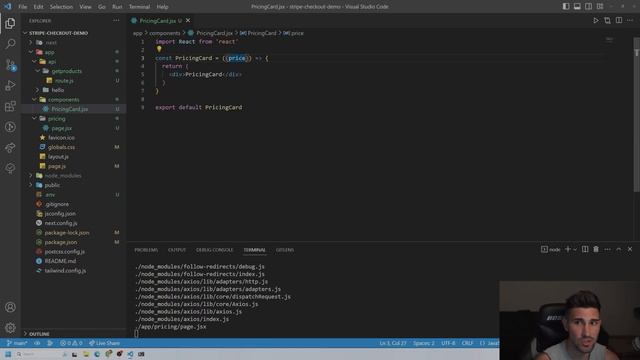Image resolution: width=640 pixels, height=360 pixels.
Task: Click Windows Start button on taskbar
Action: (x=8, y=354)
